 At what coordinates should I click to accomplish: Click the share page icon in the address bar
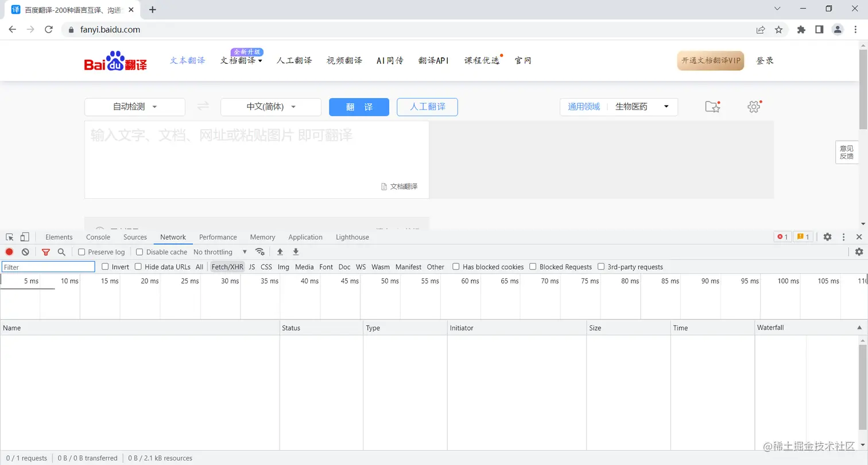pyautogui.click(x=761, y=30)
